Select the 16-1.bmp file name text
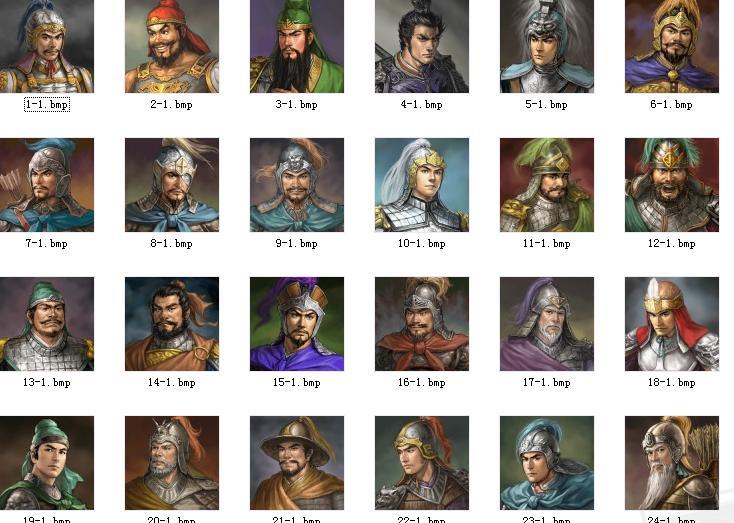Screen dimensions: 734x523 point(421,383)
